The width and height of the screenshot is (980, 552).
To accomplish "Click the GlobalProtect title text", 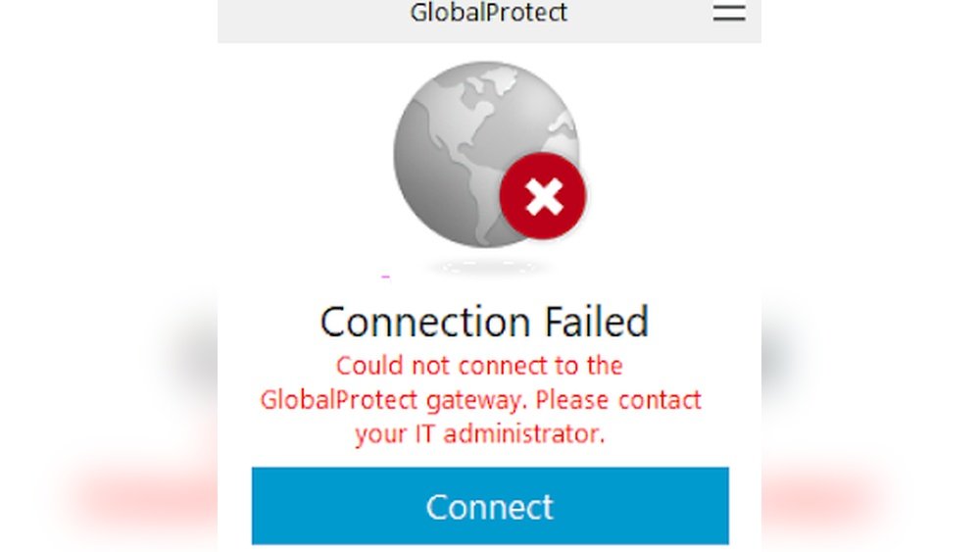I will pos(489,13).
